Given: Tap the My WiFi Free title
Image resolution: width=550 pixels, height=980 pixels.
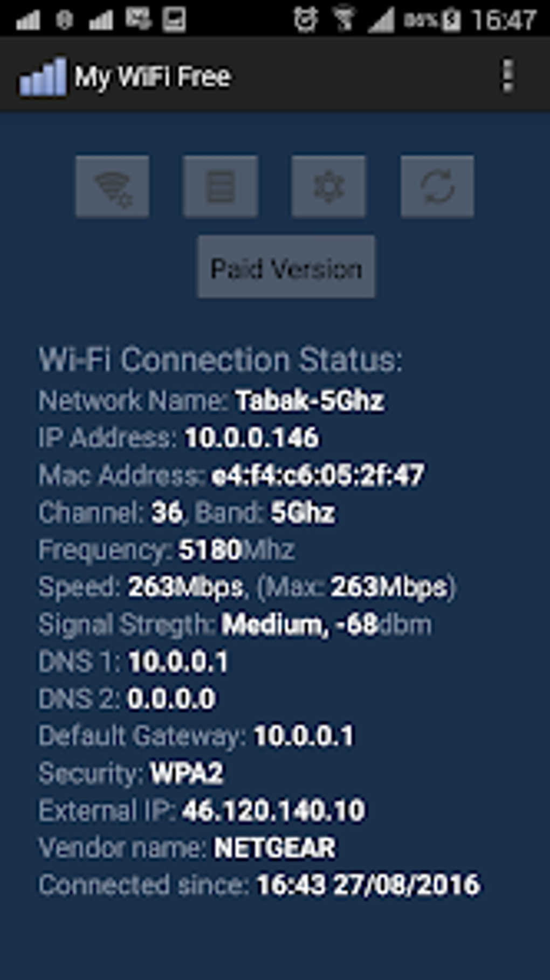Looking at the screenshot, I should pyautogui.click(x=153, y=77).
